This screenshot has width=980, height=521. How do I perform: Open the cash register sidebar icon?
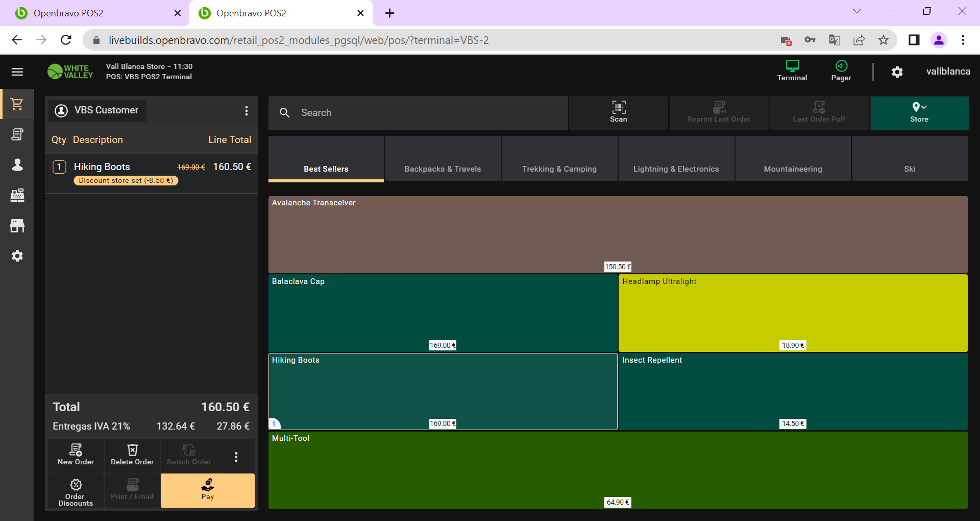click(17, 195)
